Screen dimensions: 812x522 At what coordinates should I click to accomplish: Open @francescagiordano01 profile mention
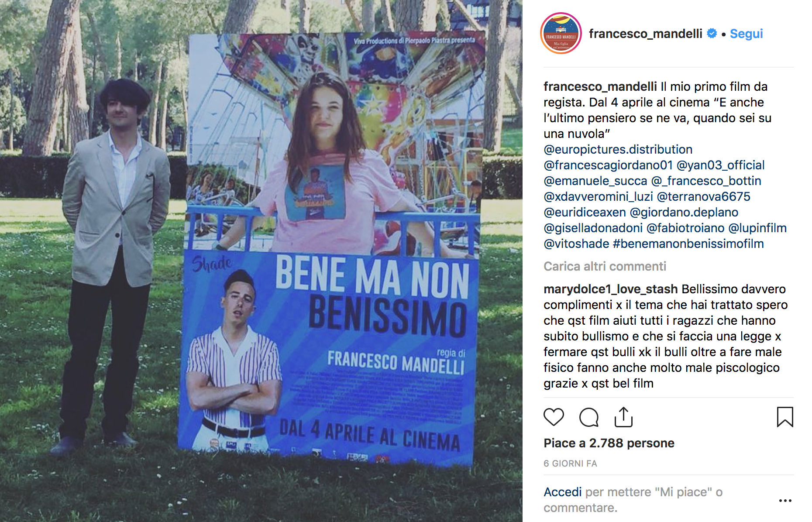[x=608, y=165]
